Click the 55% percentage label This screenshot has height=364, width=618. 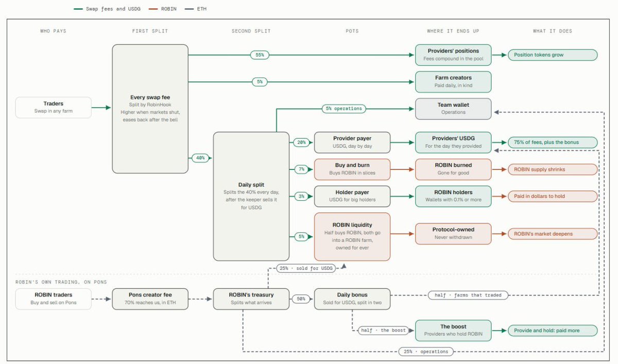[x=260, y=55]
